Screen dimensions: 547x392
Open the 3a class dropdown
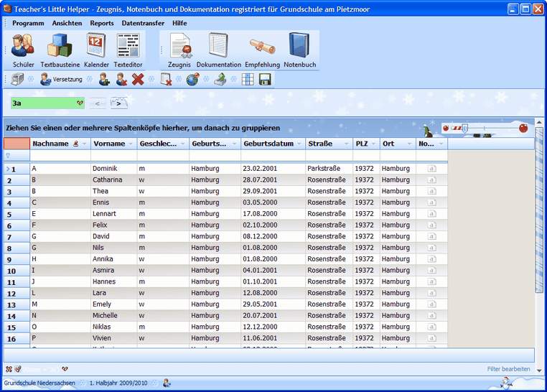click(x=80, y=103)
